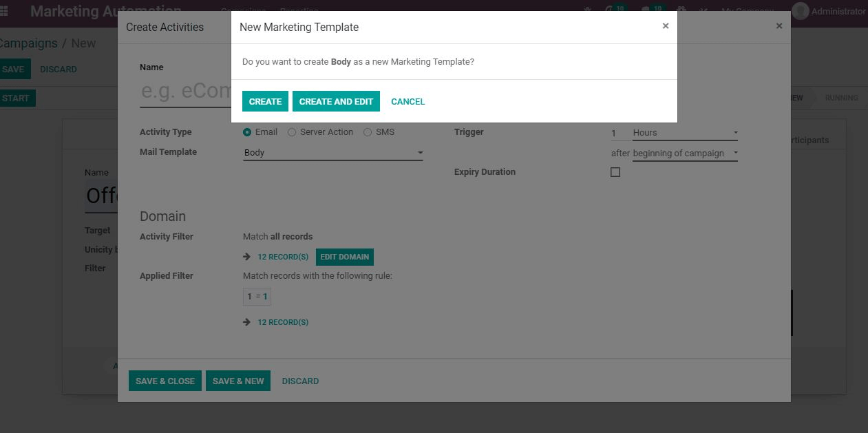Open the apps grid menu icon

click(3, 11)
